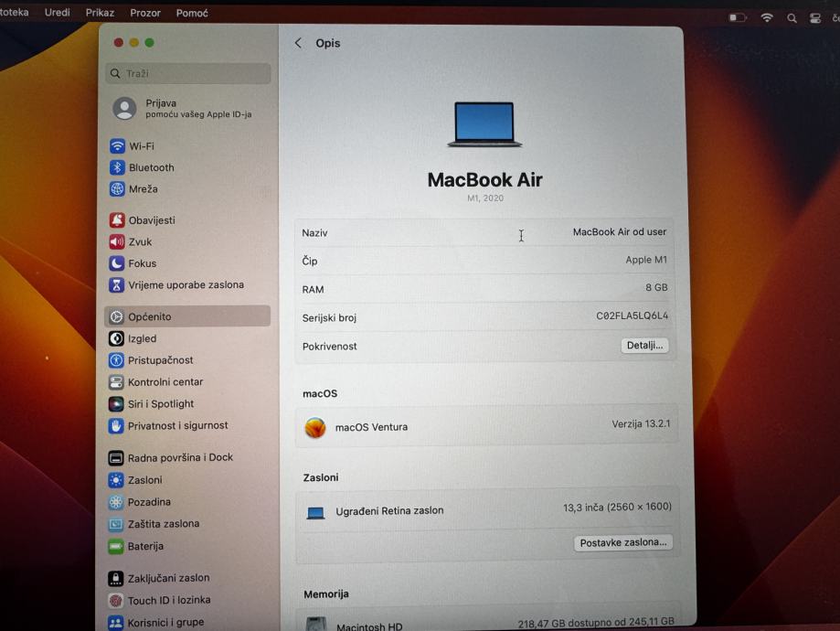Click the Ugrađeni Retina zaslon label
Image resolution: width=840 pixels, height=631 pixels.
(389, 511)
